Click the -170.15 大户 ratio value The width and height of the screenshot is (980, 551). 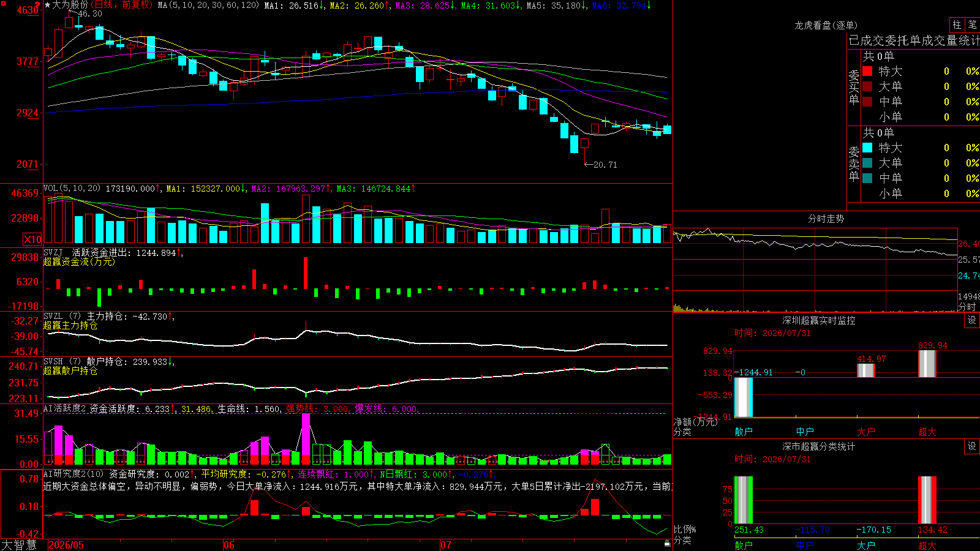point(874,530)
